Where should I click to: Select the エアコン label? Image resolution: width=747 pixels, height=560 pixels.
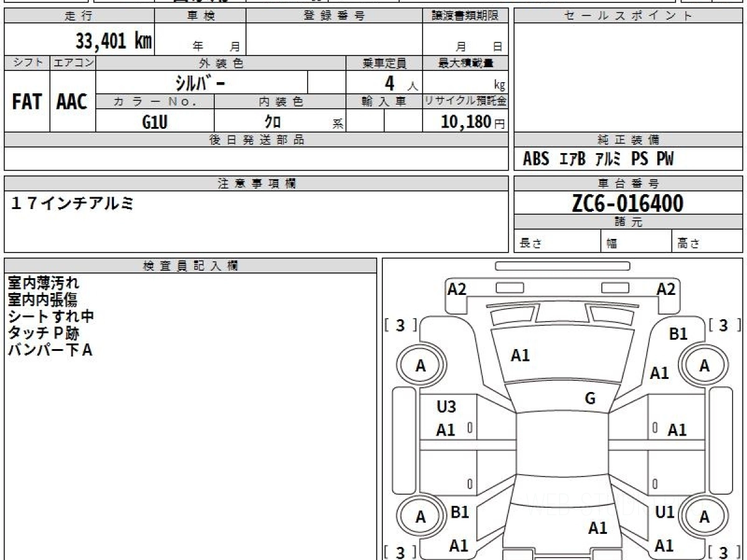tap(72, 63)
